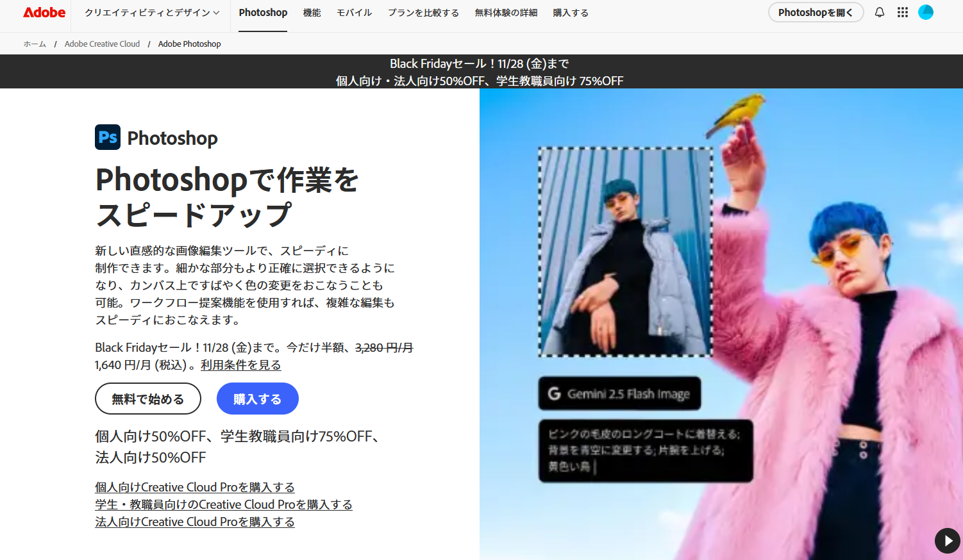Play the hero animation video
The height and width of the screenshot is (560, 963).
pyautogui.click(x=947, y=541)
